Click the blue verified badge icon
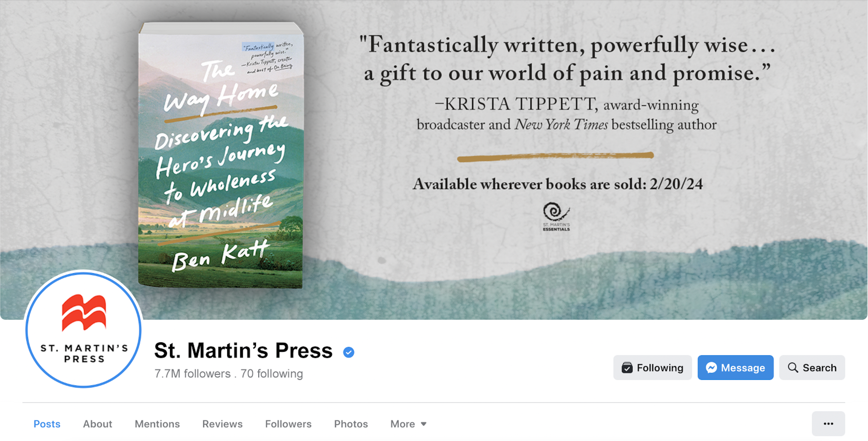The image size is (868, 441). pos(349,352)
